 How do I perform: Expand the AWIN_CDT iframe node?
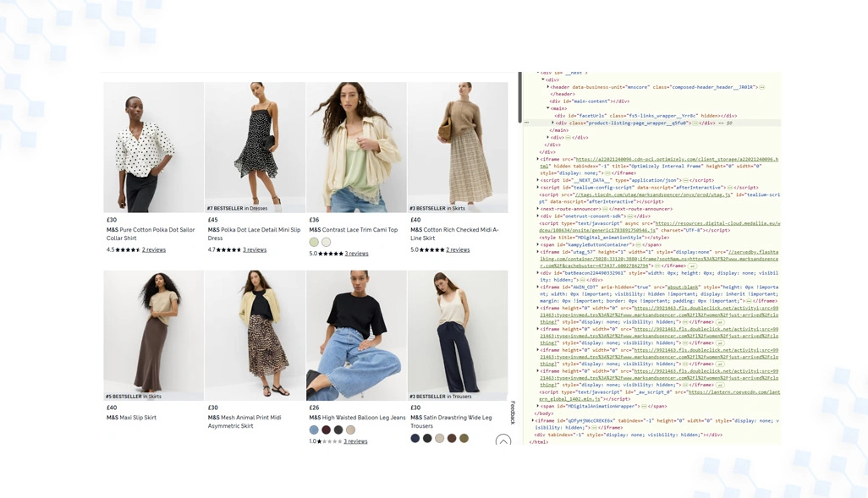tap(537, 287)
